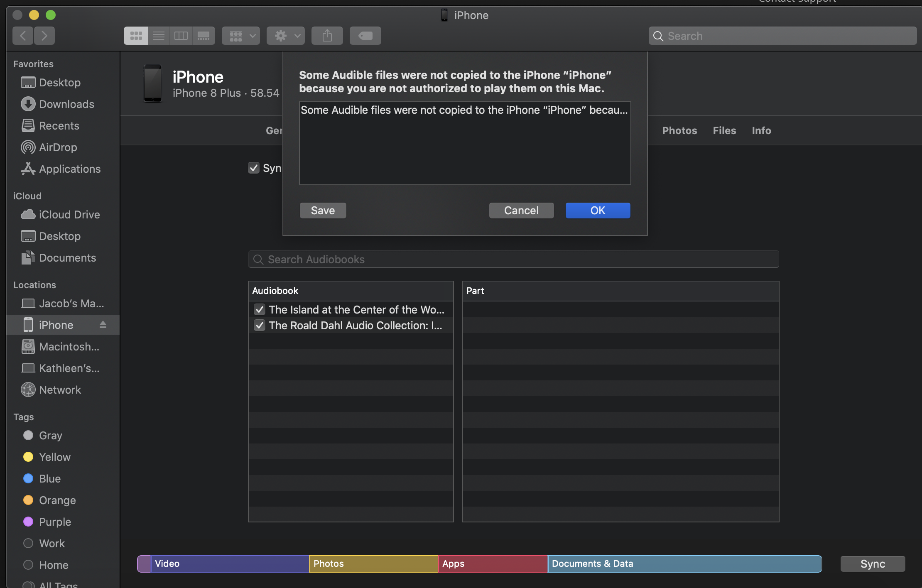Viewport: 922px width, 588px height.
Task: Eject the iPhone from sidebar
Action: (103, 325)
